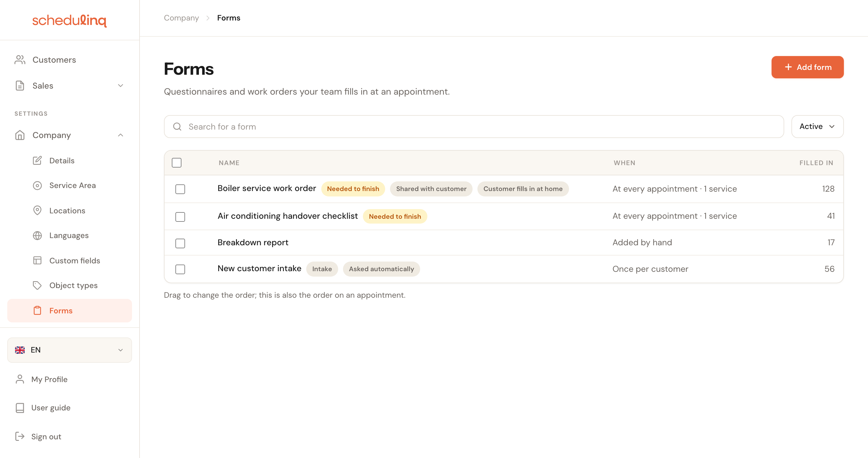Click the Asked automatically tag

(381, 269)
